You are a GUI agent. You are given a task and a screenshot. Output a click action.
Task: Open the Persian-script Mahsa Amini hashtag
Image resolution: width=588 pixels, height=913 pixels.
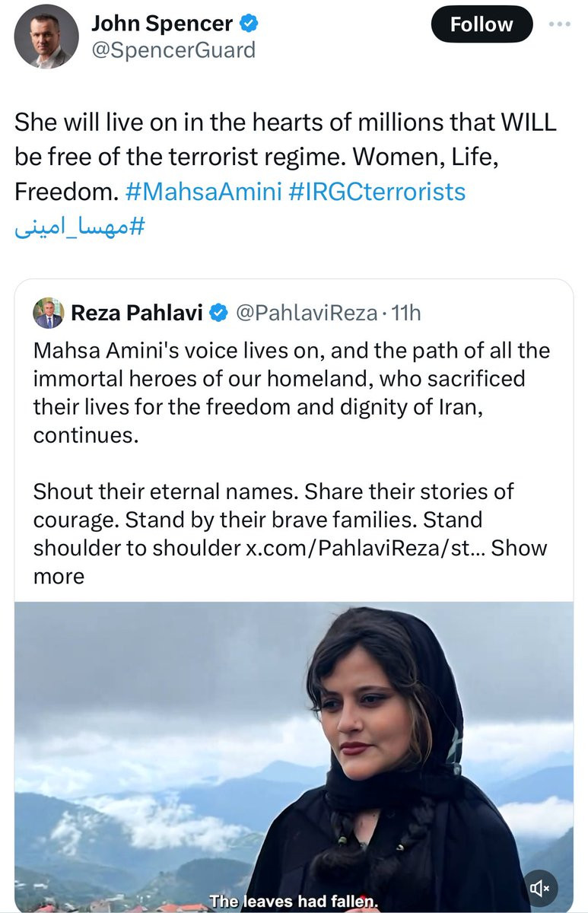(79, 227)
